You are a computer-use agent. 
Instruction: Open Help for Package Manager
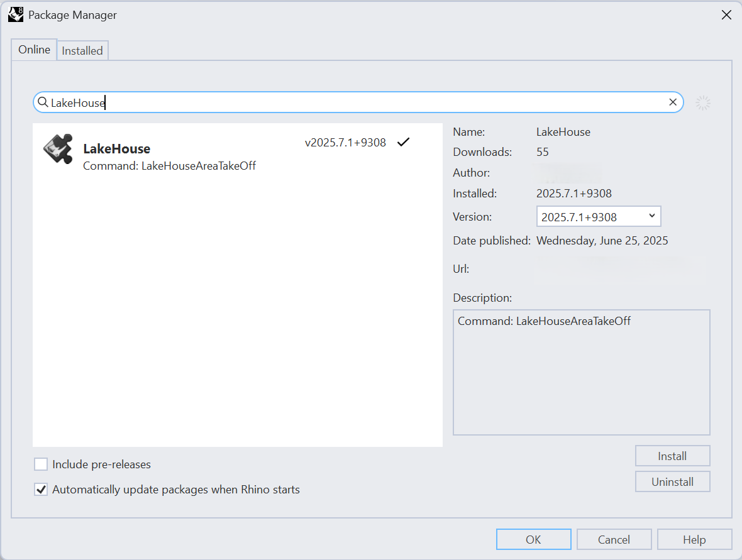point(694,539)
